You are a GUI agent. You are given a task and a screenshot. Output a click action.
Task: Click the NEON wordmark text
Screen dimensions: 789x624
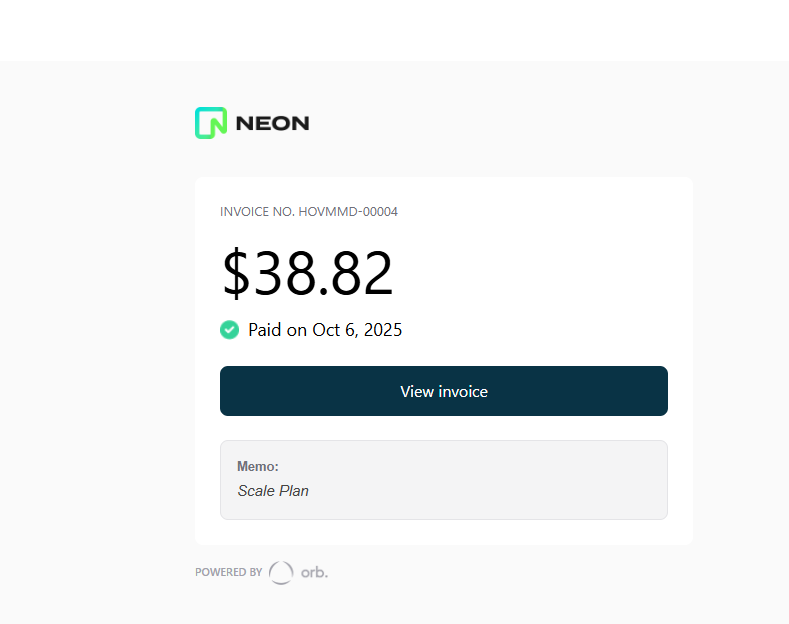272,124
